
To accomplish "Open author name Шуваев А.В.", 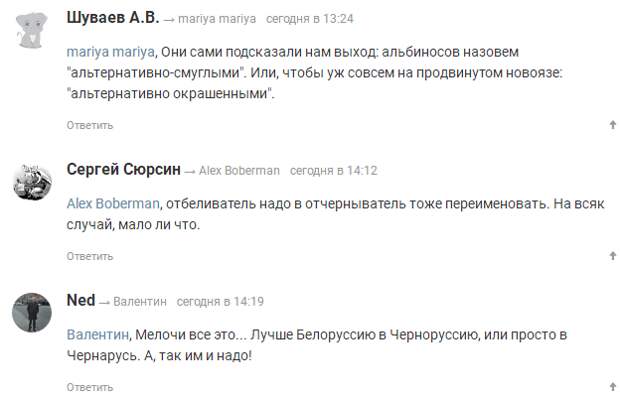I will [113, 18].
